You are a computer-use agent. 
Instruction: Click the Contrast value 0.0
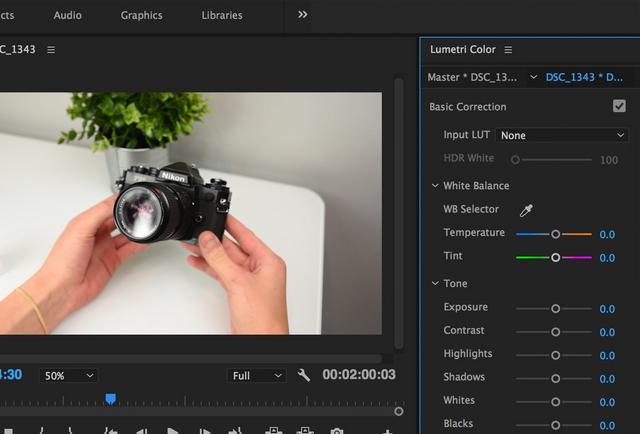(x=607, y=332)
